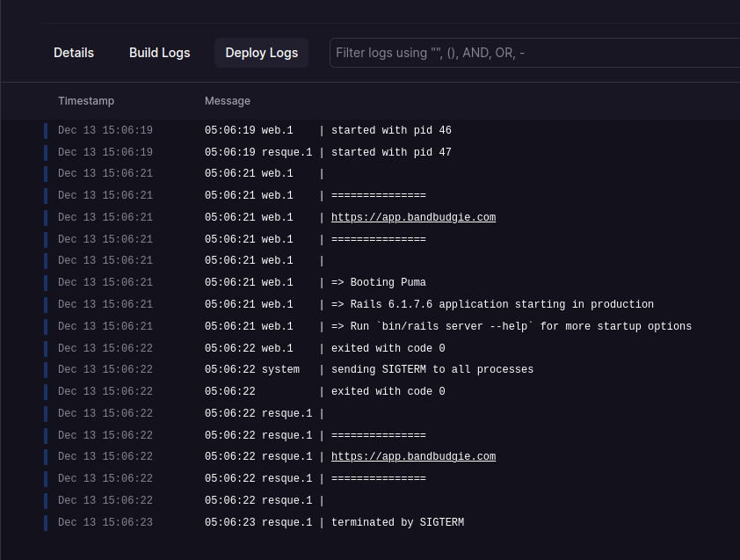Image resolution: width=740 pixels, height=560 pixels.
Task: Click the blue level indicator beside 'started with pid 46'
Action: [46, 130]
